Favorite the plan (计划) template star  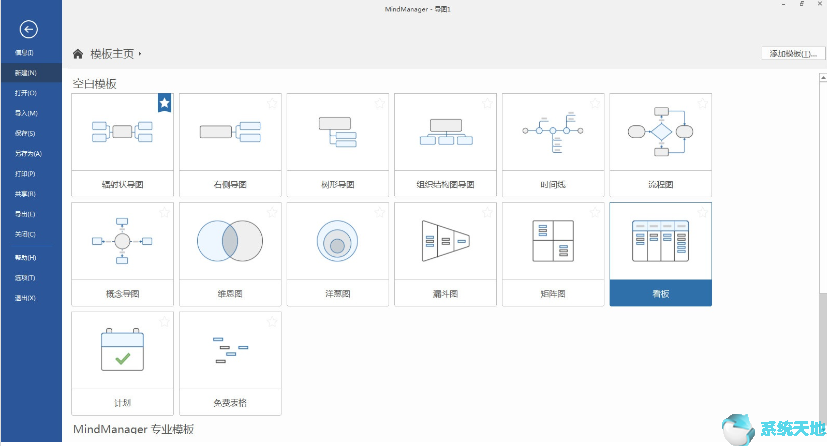(x=165, y=321)
